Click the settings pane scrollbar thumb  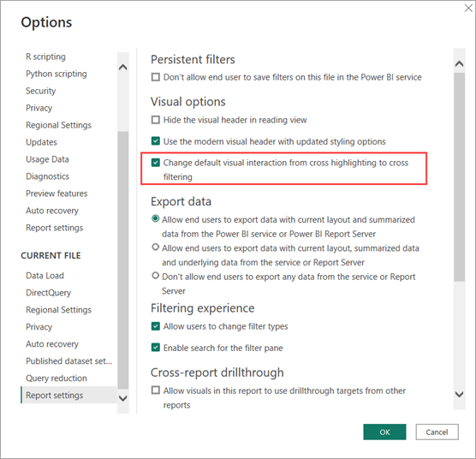(x=459, y=177)
